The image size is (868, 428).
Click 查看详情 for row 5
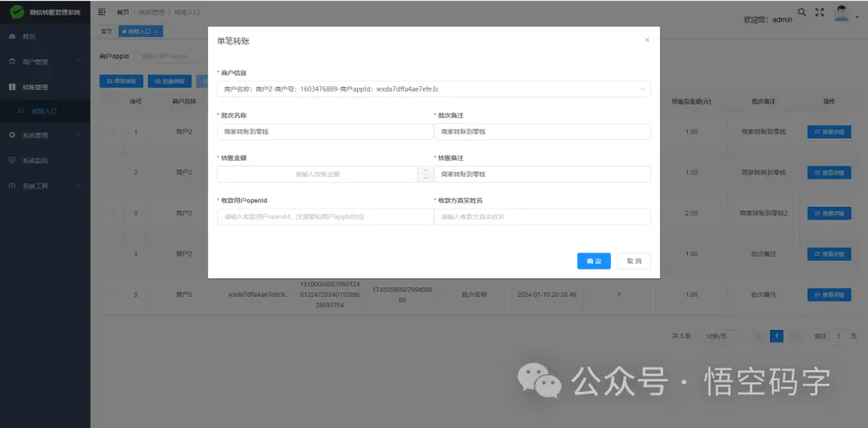[829, 294]
